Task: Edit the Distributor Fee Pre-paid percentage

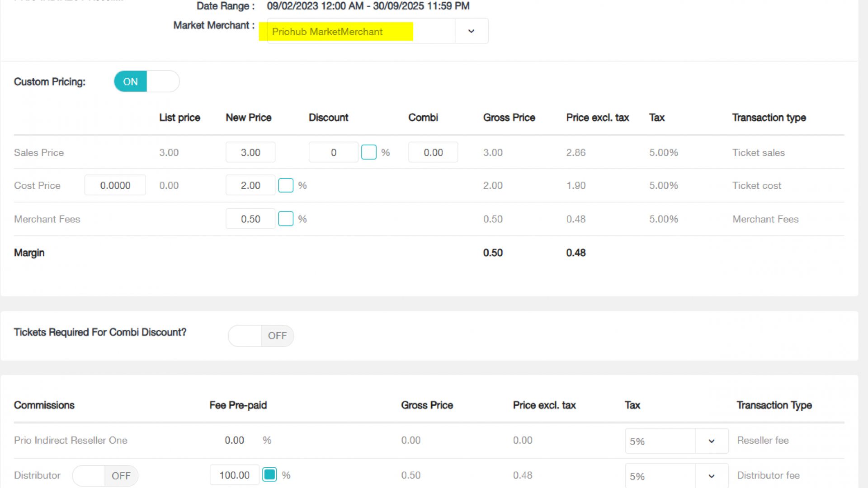Action: tap(234, 475)
